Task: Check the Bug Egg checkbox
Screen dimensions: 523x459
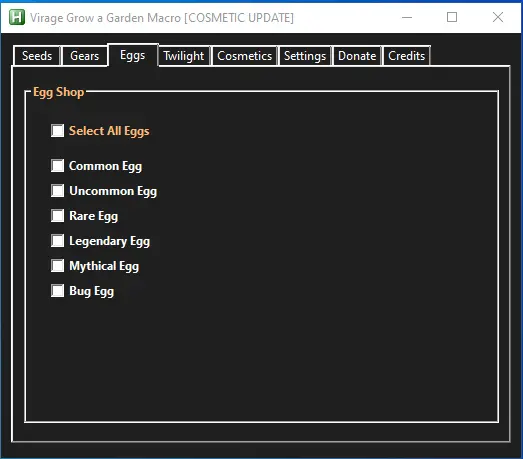Action: [58, 291]
